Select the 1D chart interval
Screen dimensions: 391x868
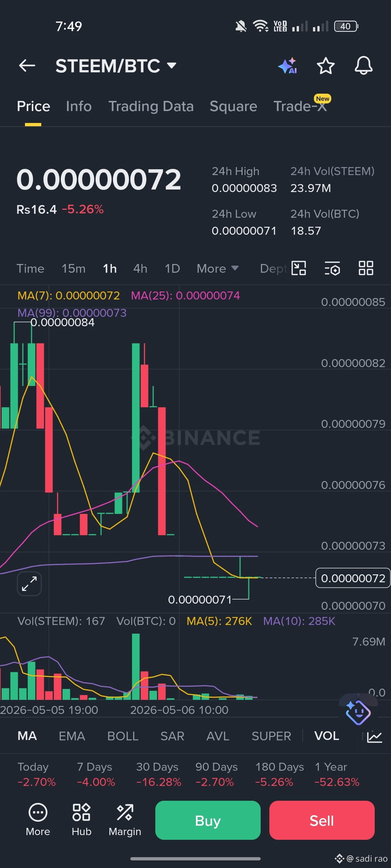(172, 269)
